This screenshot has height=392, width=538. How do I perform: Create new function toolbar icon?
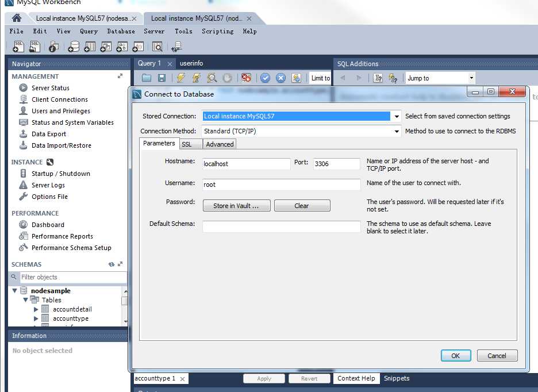[x=138, y=47]
